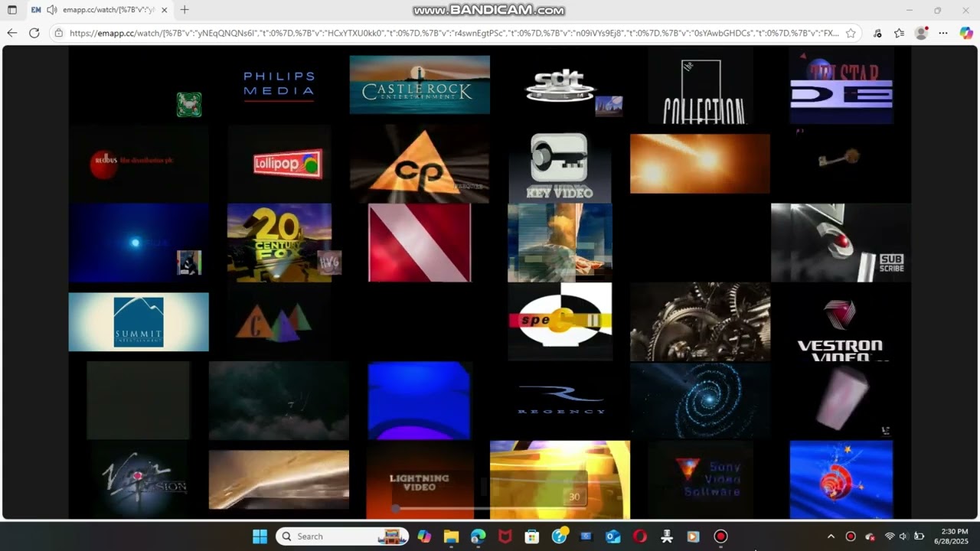The width and height of the screenshot is (980, 551).
Task: Show hidden system tray icons
Action: pos(831,536)
